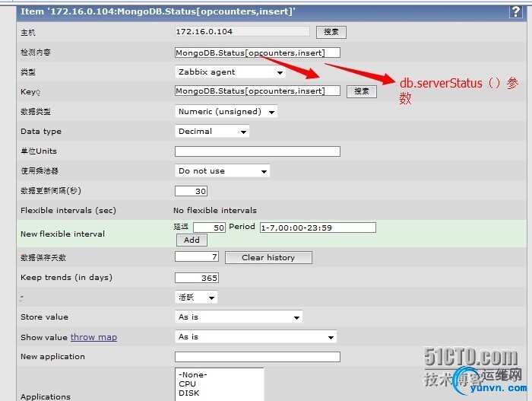Open the Zabbix agent type dropdown
532x401 pixels.
(230, 72)
